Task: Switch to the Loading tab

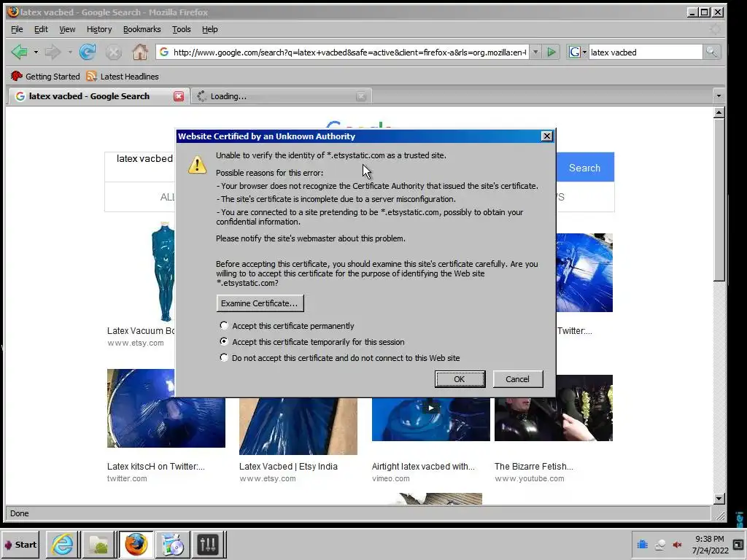Action: [281, 96]
